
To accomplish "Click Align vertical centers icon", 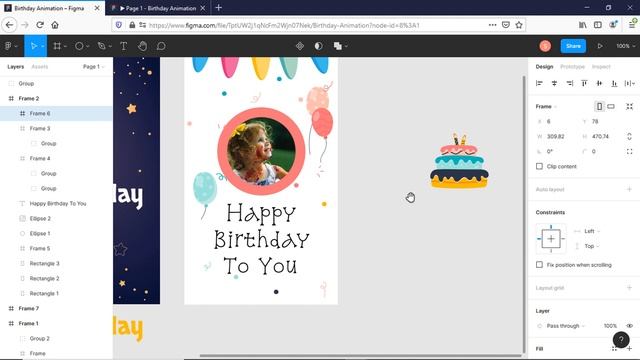I will [599, 83].
